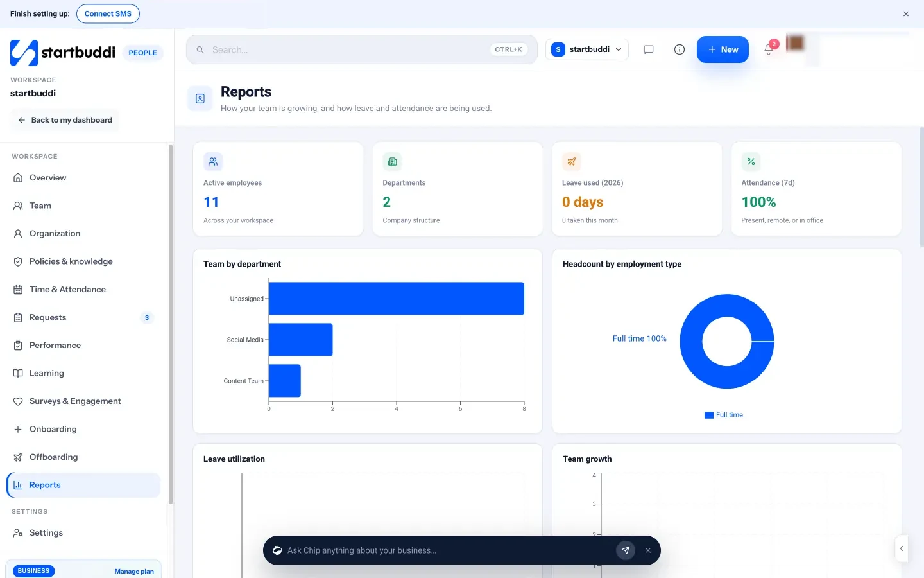Image resolution: width=924 pixels, height=578 pixels.
Task: Open Overview in the sidebar
Action: (83, 178)
